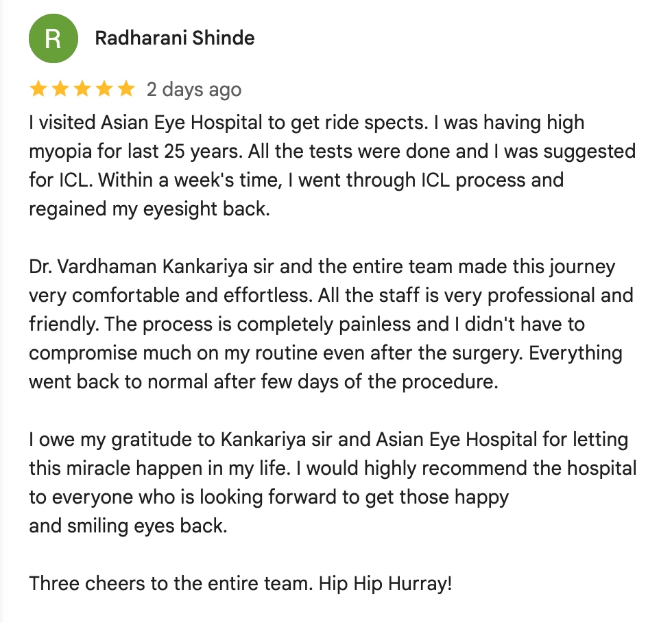This screenshot has height=623, width=672.
Task: Click the paragraph starting 'I visited Asian Eye Hospital'
Action: (332, 165)
